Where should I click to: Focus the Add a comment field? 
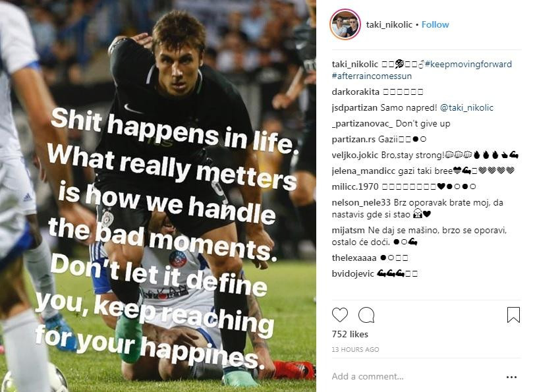tap(416, 376)
